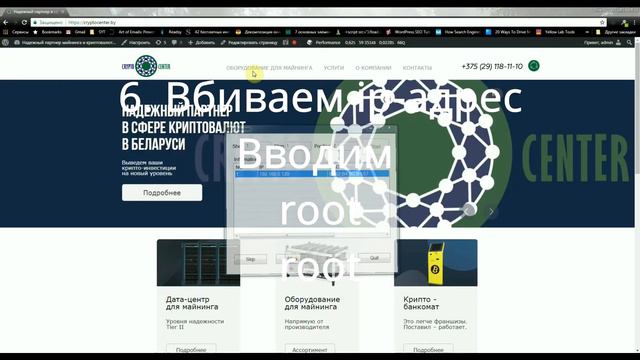This screenshot has width=640, height=360.
Task: Click the Crypto Center site logo
Action: (146, 66)
